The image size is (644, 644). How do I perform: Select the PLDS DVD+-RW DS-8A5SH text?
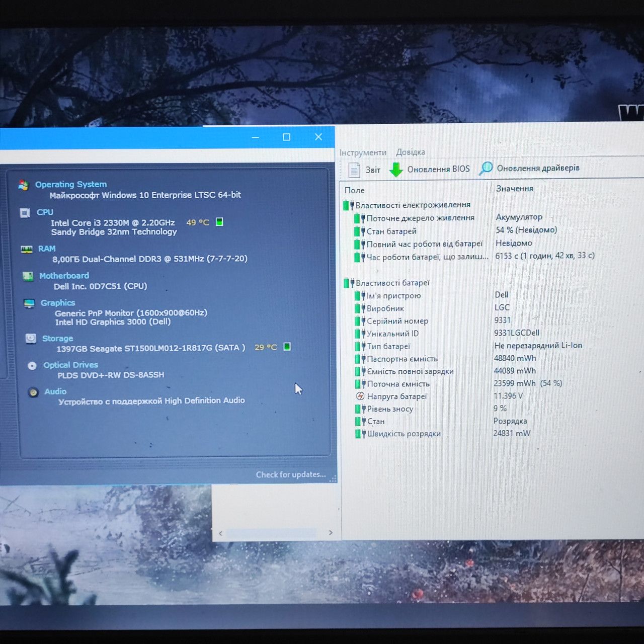coord(111,375)
